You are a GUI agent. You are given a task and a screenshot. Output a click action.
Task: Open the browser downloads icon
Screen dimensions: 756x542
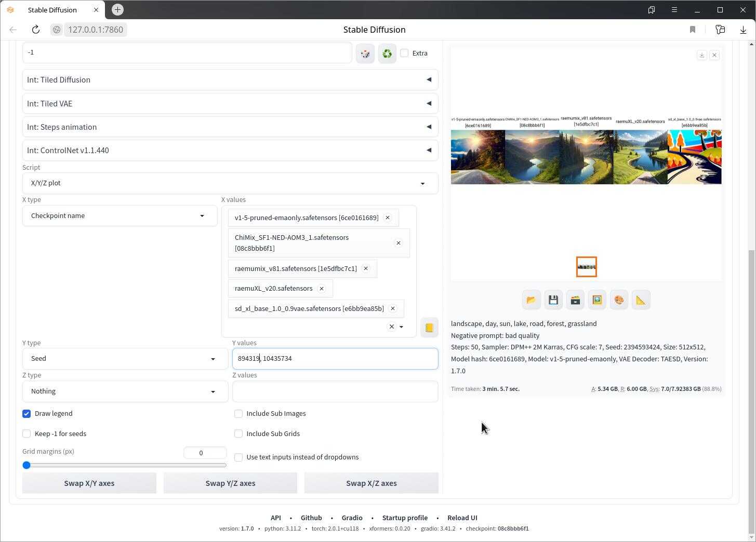743,30
